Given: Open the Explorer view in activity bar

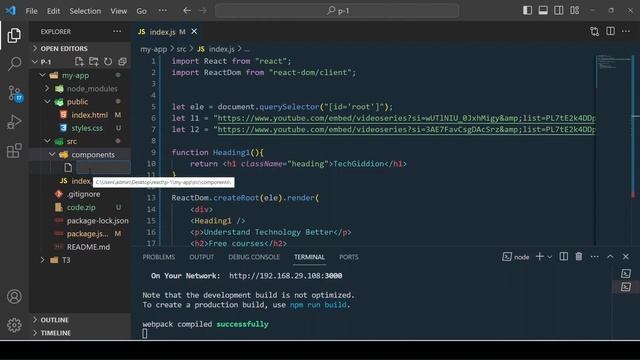Looking at the screenshot, I should (14, 36).
